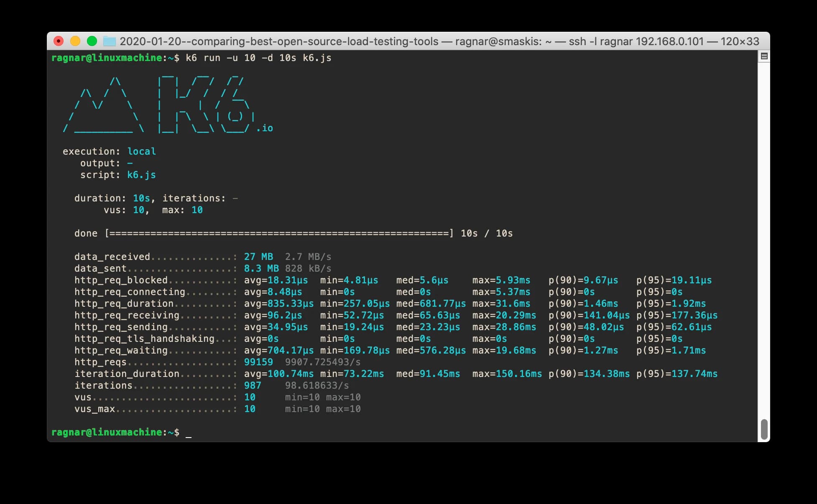Click the '.io' text by the logo

tap(265, 128)
